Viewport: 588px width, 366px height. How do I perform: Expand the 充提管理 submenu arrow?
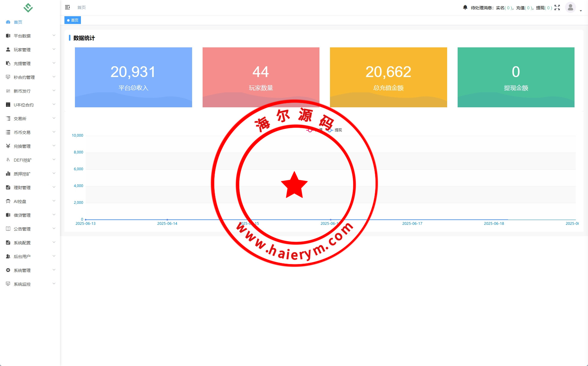[x=54, y=63]
